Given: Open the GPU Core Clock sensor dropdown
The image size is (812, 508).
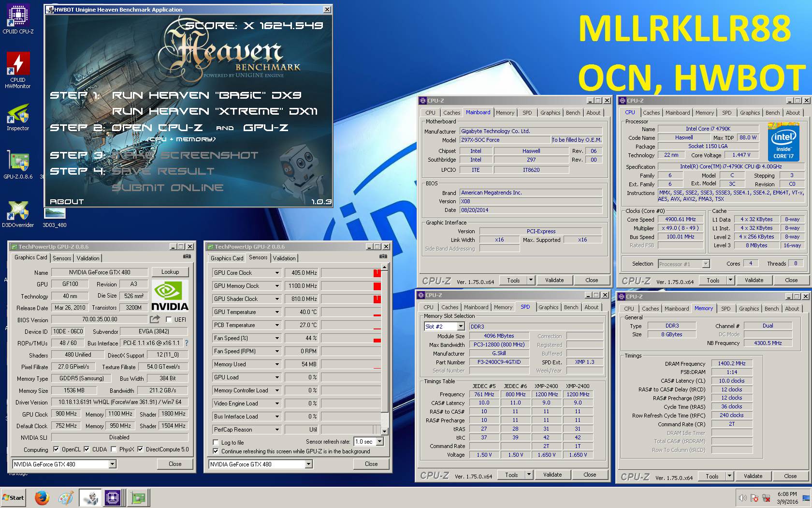Looking at the screenshot, I should pos(277,273).
